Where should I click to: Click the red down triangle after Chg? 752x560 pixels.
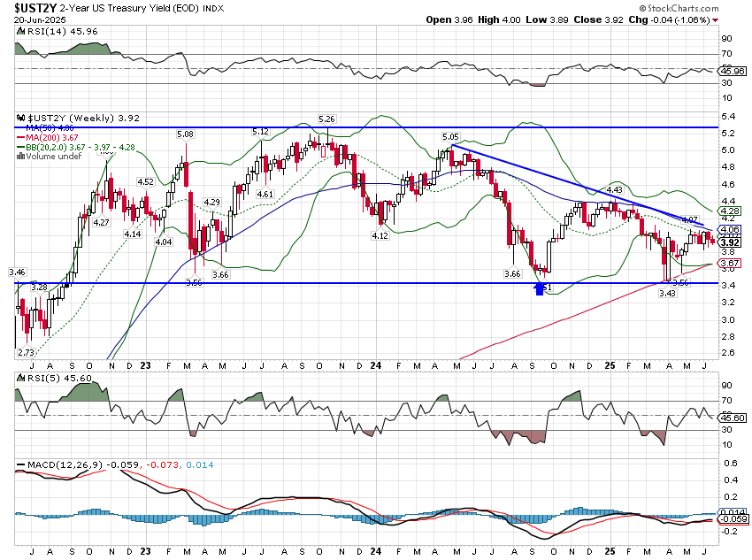[740, 19]
